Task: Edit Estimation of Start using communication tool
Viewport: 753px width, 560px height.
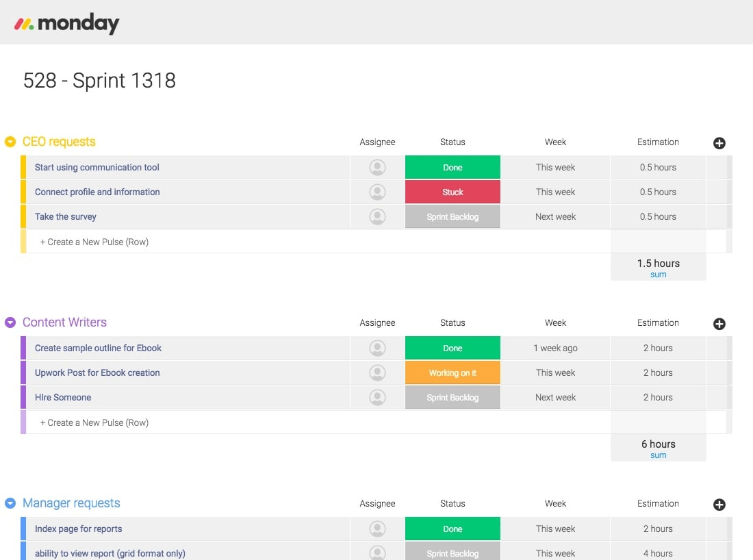Action: 658,168
